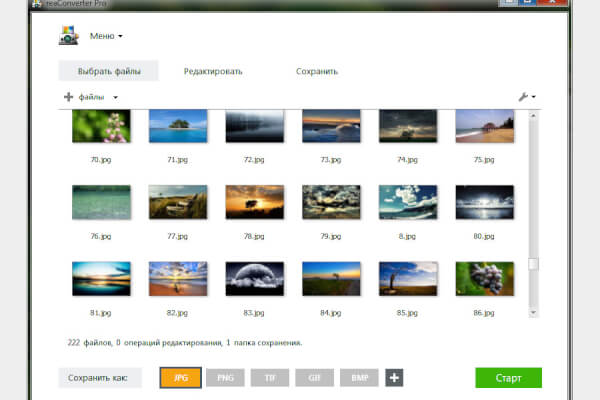Click the 75.jpg file name label

[484, 160]
